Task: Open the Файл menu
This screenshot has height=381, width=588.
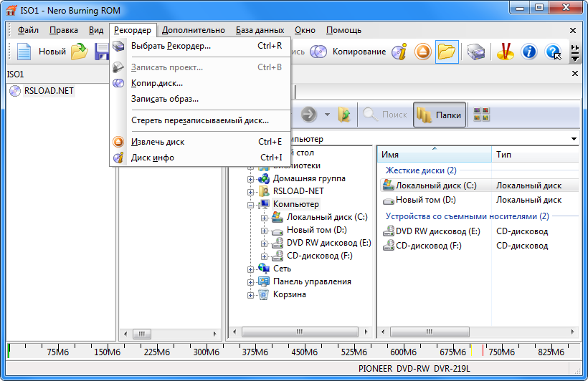Action: tap(28, 30)
